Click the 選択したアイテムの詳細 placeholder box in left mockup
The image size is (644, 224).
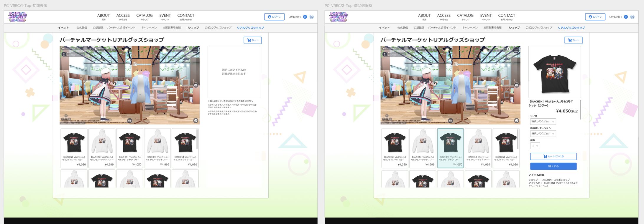point(234,72)
